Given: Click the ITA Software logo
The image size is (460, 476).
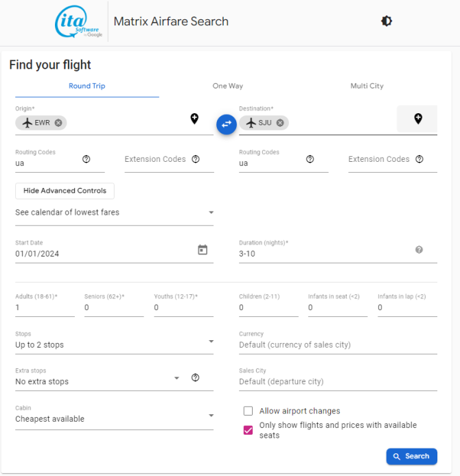Looking at the screenshot, I should coord(78,22).
